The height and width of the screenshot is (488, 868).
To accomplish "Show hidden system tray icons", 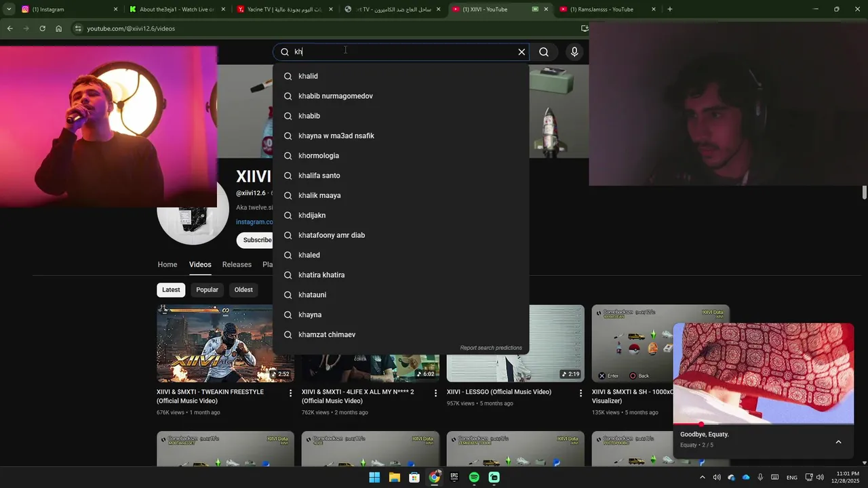I will pyautogui.click(x=702, y=478).
